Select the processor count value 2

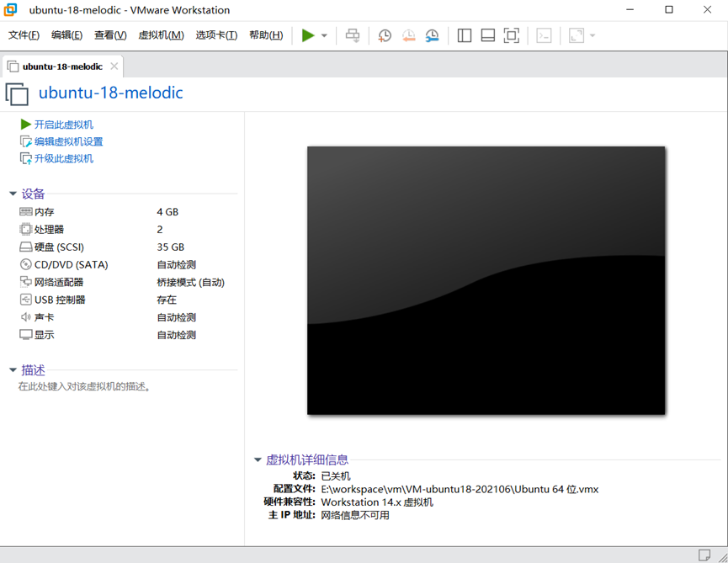click(160, 229)
